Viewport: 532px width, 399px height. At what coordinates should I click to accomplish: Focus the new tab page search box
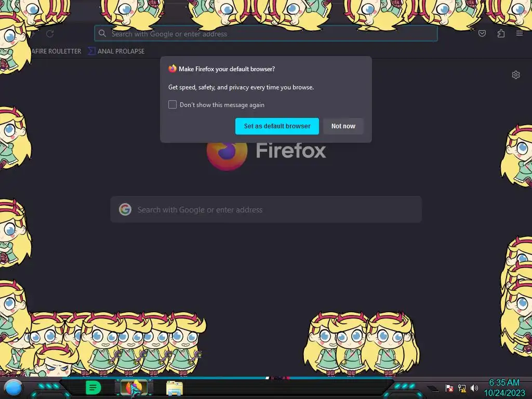click(x=266, y=209)
